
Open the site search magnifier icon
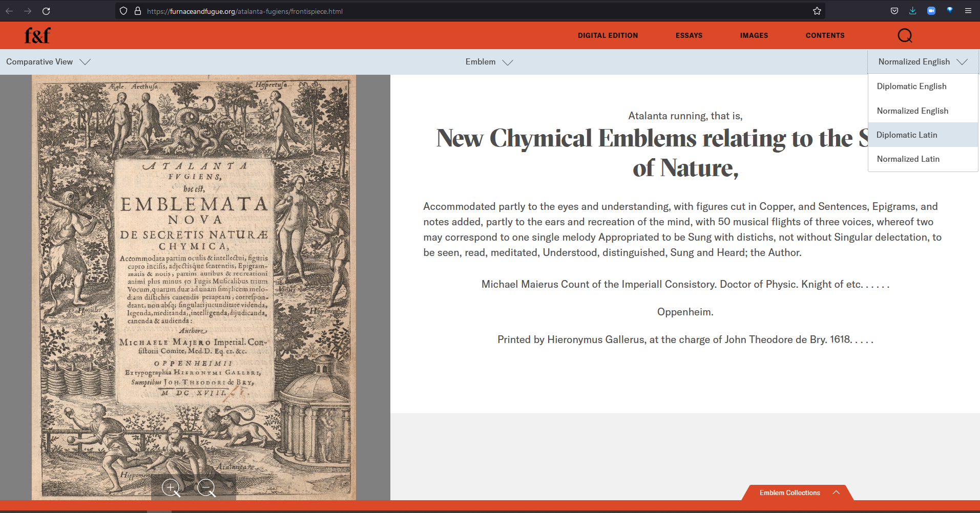905,35
